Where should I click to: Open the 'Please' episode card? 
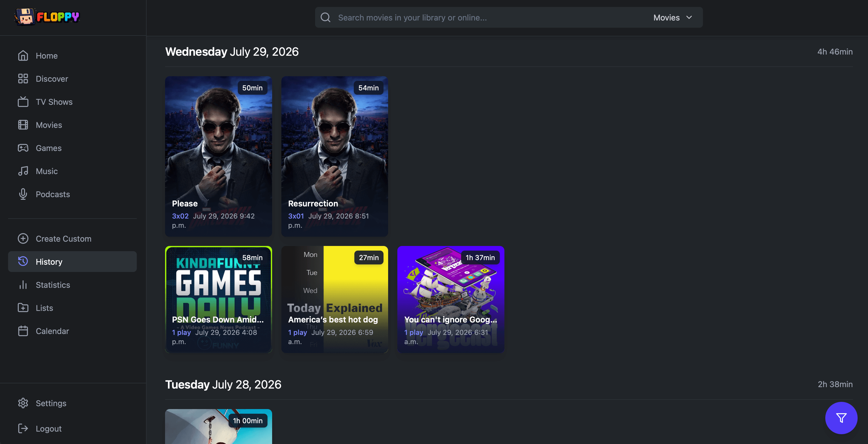click(218, 156)
